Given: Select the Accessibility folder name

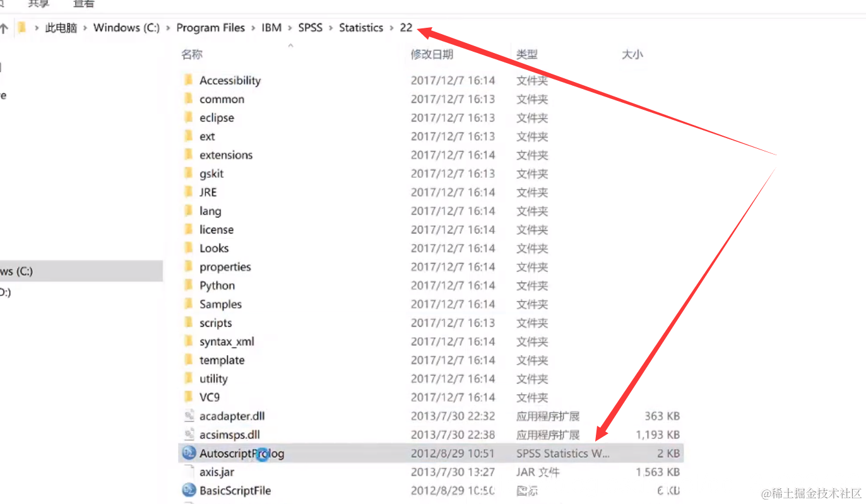Looking at the screenshot, I should (x=230, y=80).
